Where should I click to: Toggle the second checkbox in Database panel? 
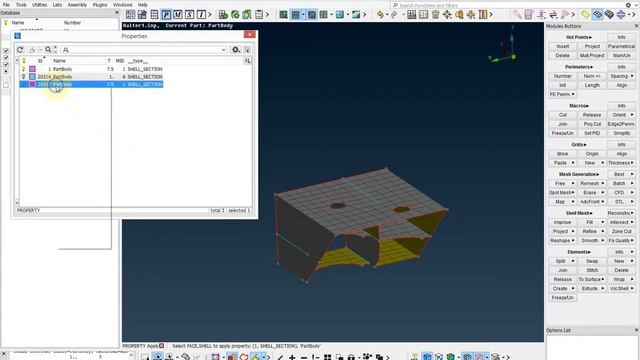6,58
